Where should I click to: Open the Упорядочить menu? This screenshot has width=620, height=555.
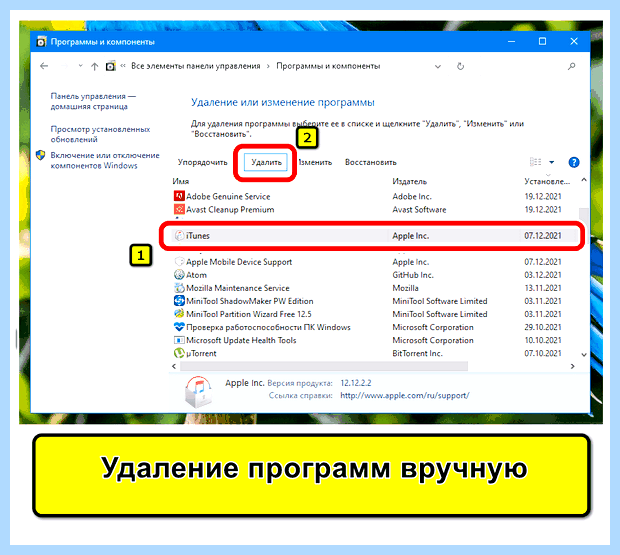click(x=202, y=162)
